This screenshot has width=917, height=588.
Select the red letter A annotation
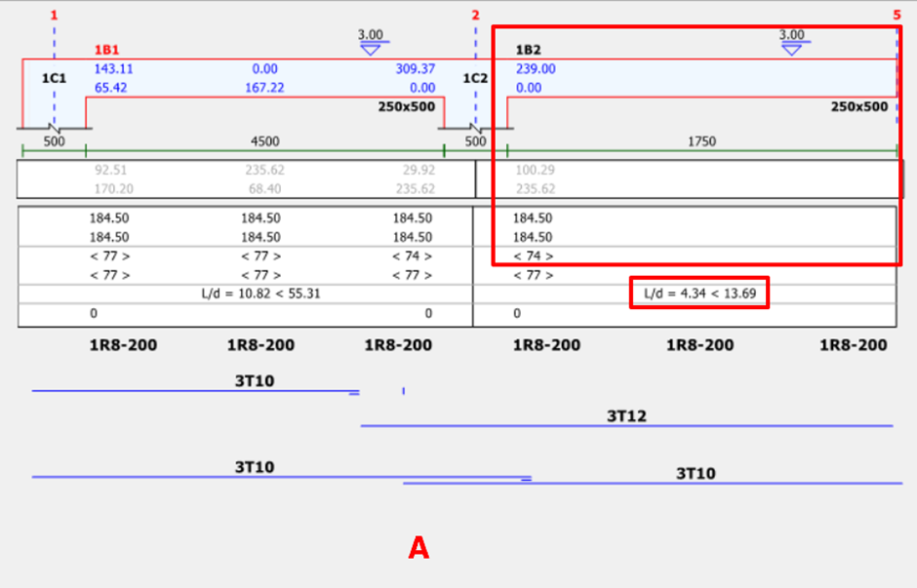point(419,549)
